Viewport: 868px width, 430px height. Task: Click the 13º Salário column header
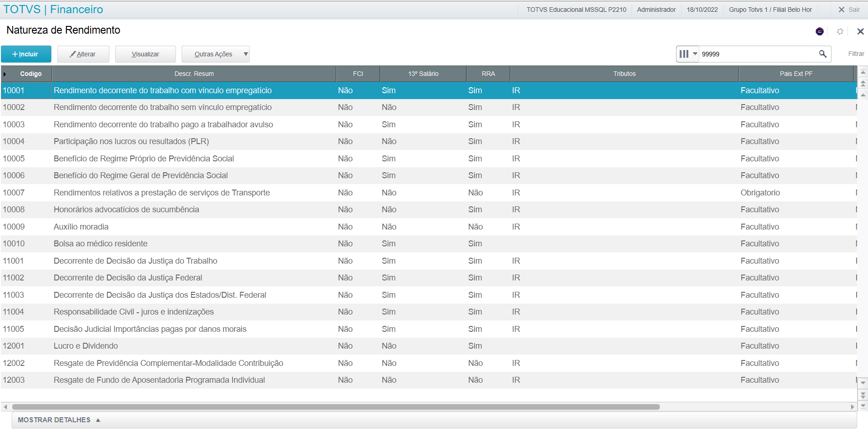[x=423, y=74]
